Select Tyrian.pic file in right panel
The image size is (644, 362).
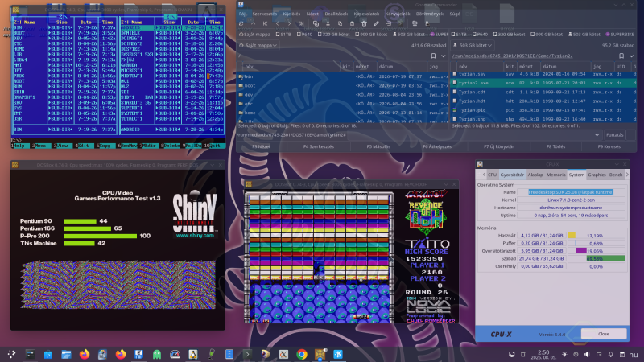coord(543,110)
